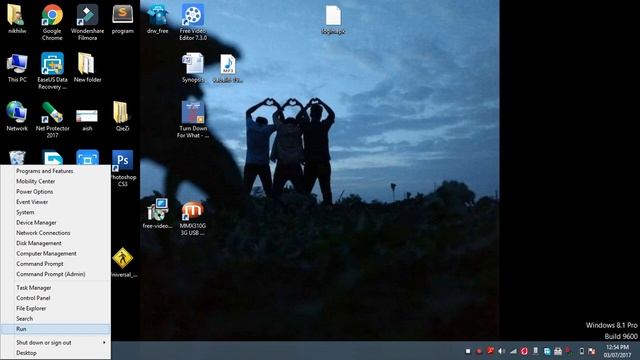Open the MMX310G 3G USB shortcut
Viewport: 640px width, 360px height.
point(193,218)
